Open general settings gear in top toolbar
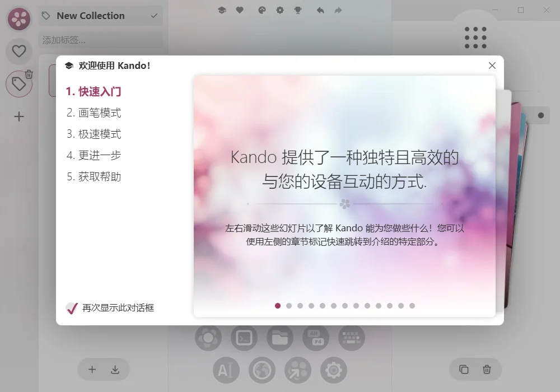Image resolution: width=560 pixels, height=392 pixels. click(x=280, y=10)
